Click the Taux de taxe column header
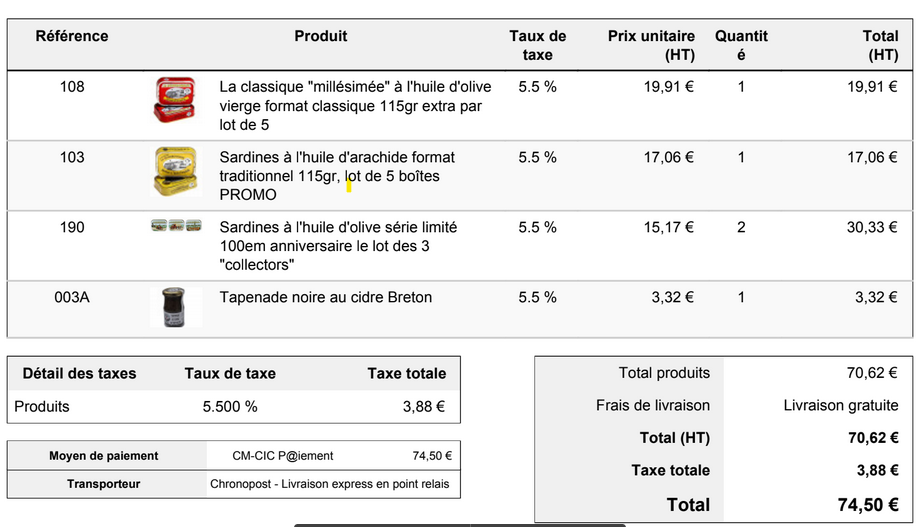 tap(537, 45)
